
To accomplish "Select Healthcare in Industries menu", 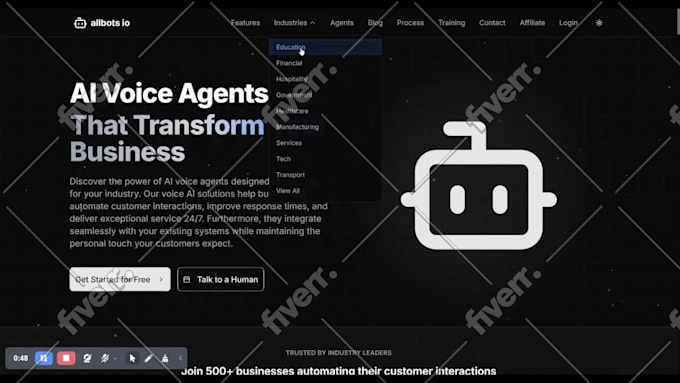I will click(325, 111).
